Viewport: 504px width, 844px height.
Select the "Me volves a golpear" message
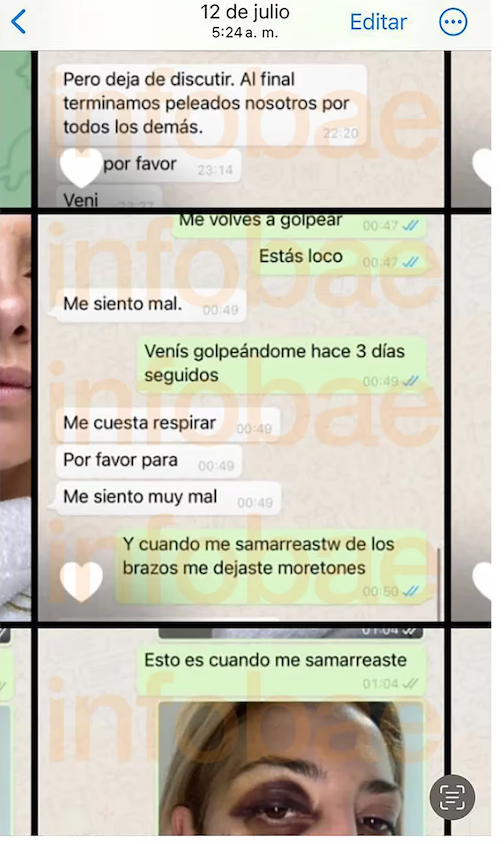point(300,224)
